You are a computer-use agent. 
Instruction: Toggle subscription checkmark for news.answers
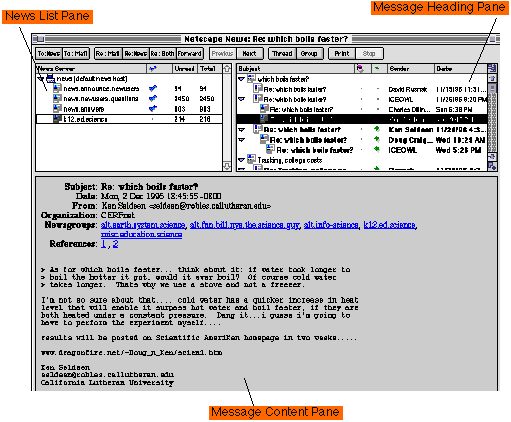153,108
